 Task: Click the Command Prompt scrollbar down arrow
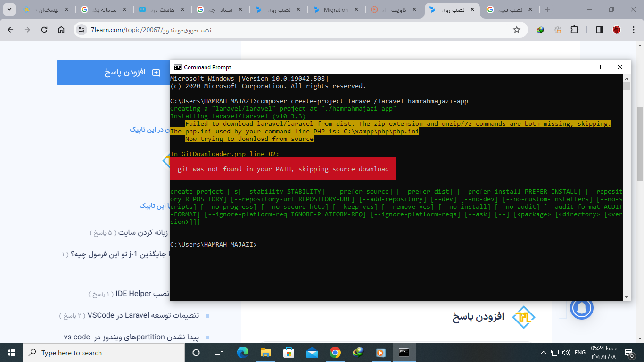627,297
